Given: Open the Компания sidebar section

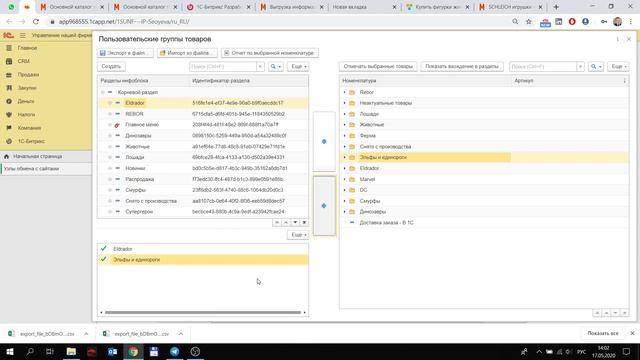Looking at the screenshot, I should point(29,128).
